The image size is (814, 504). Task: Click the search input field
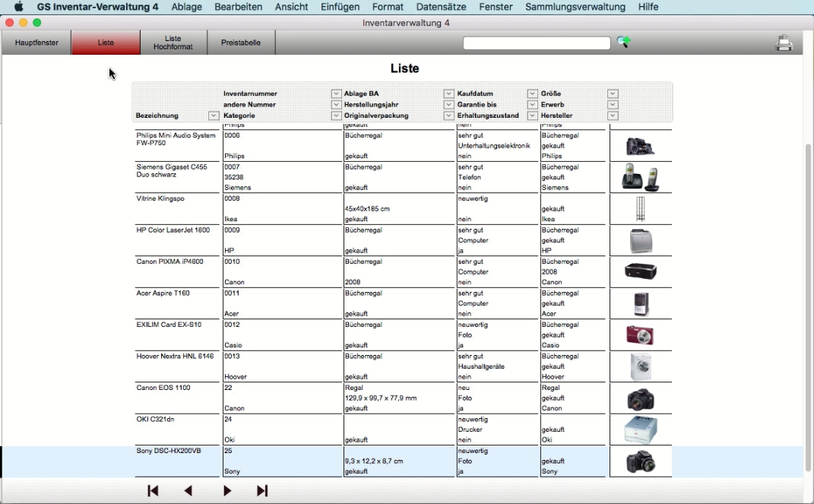click(x=537, y=43)
